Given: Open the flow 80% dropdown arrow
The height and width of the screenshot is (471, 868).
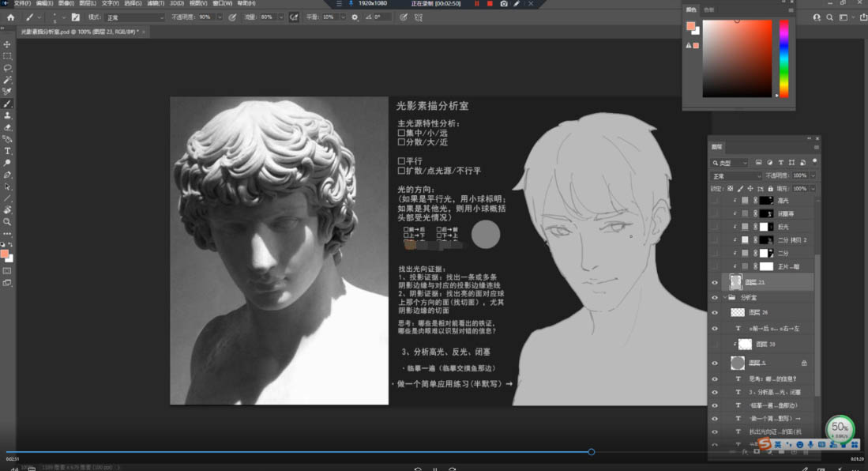Looking at the screenshot, I should (281, 17).
